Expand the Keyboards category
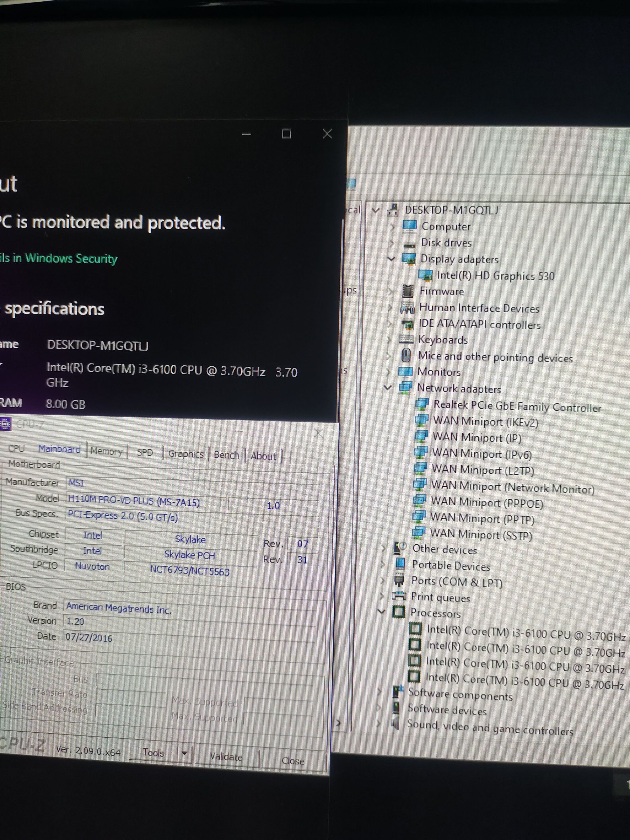 coord(389,339)
